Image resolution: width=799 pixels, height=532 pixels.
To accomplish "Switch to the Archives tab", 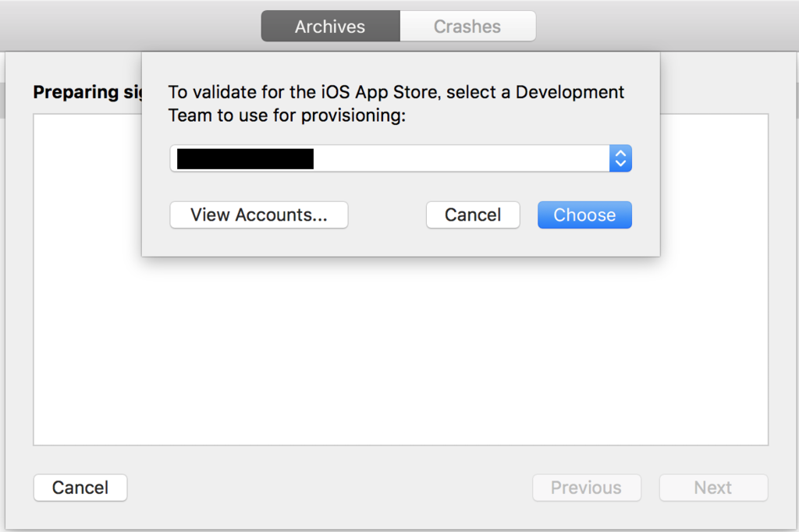I will (330, 27).
